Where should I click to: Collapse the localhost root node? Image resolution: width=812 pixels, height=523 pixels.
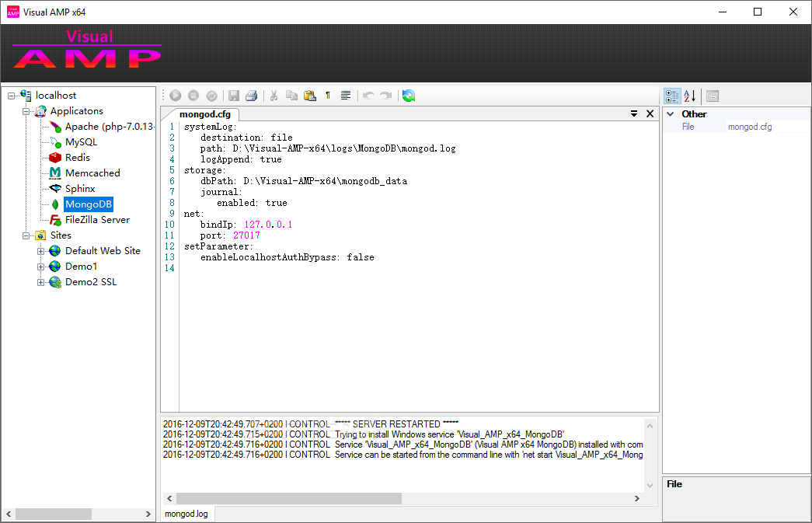[x=11, y=96]
